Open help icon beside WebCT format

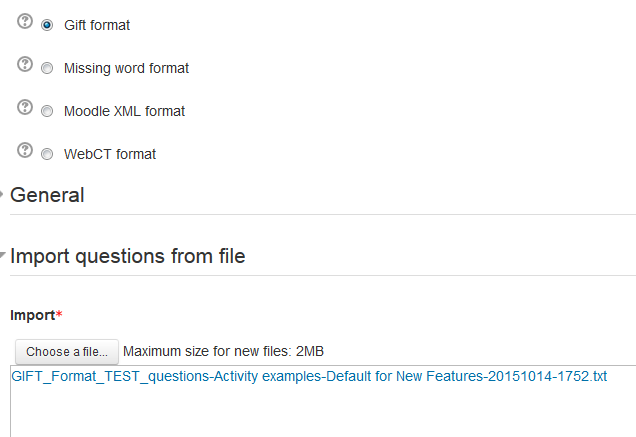coord(25,150)
